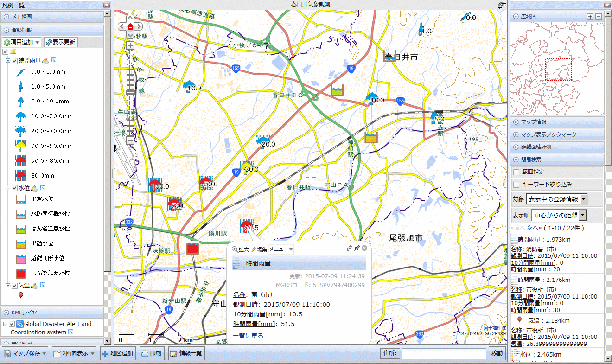Click the 印刷 button

pos(152,353)
